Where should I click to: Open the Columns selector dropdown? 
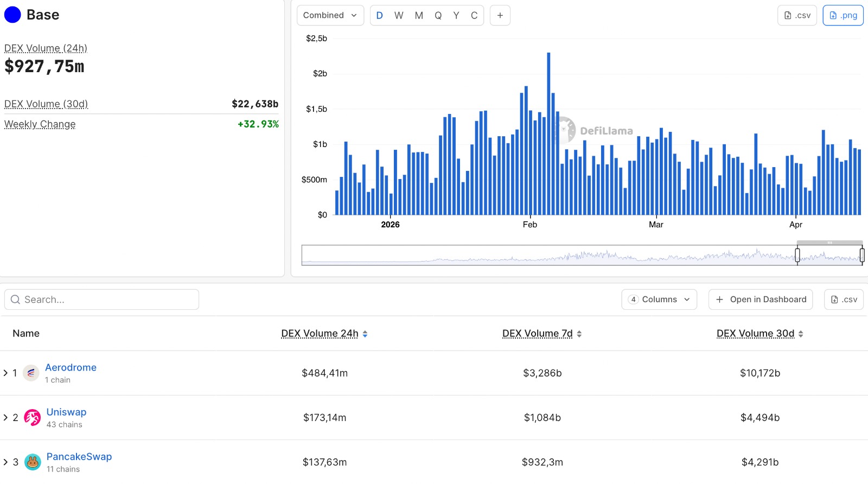(x=659, y=300)
